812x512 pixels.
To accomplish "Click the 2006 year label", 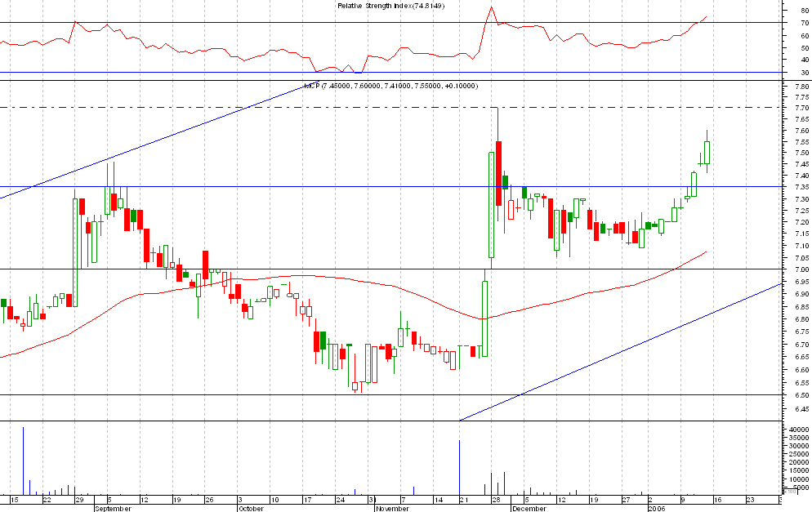I will pyautogui.click(x=657, y=509).
